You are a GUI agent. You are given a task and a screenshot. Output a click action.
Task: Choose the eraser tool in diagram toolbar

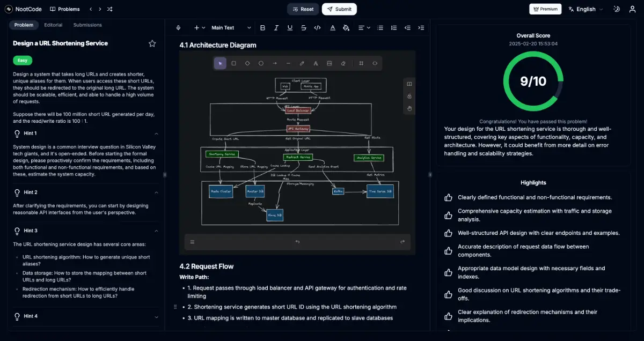coord(343,63)
